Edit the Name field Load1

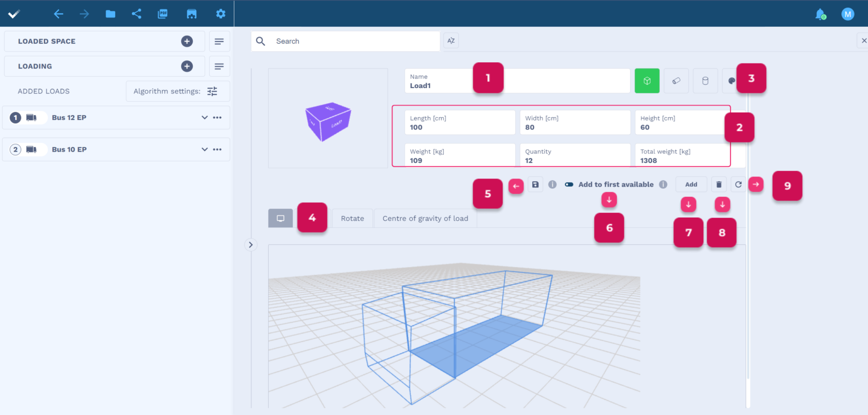click(x=517, y=81)
